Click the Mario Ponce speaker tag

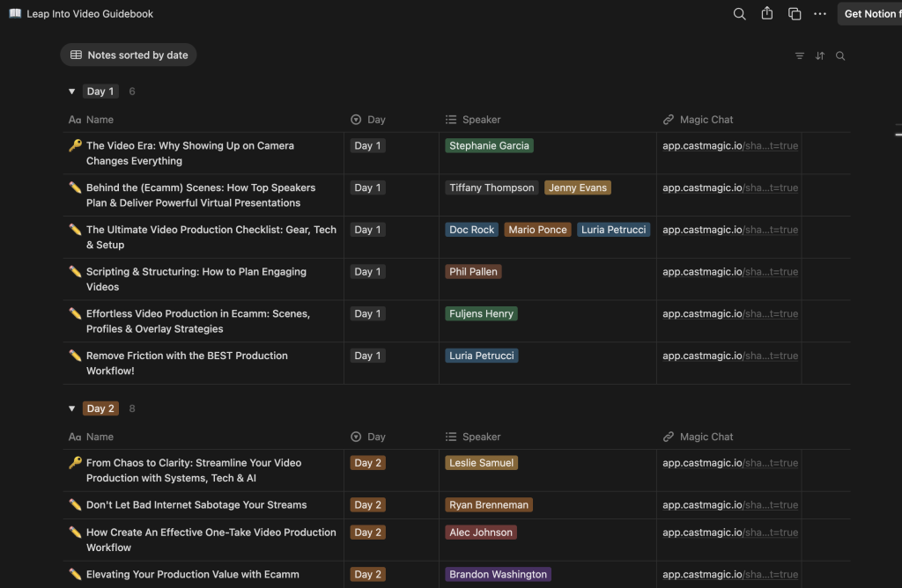[x=538, y=230]
